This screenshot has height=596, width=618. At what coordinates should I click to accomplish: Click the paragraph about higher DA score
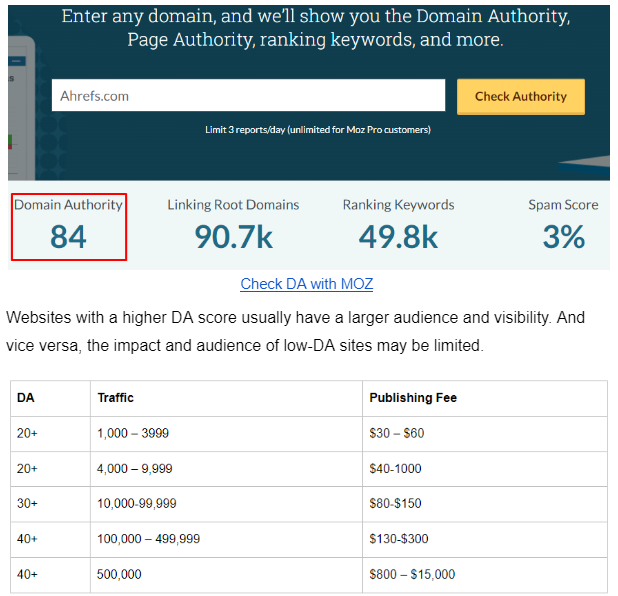(x=296, y=331)
